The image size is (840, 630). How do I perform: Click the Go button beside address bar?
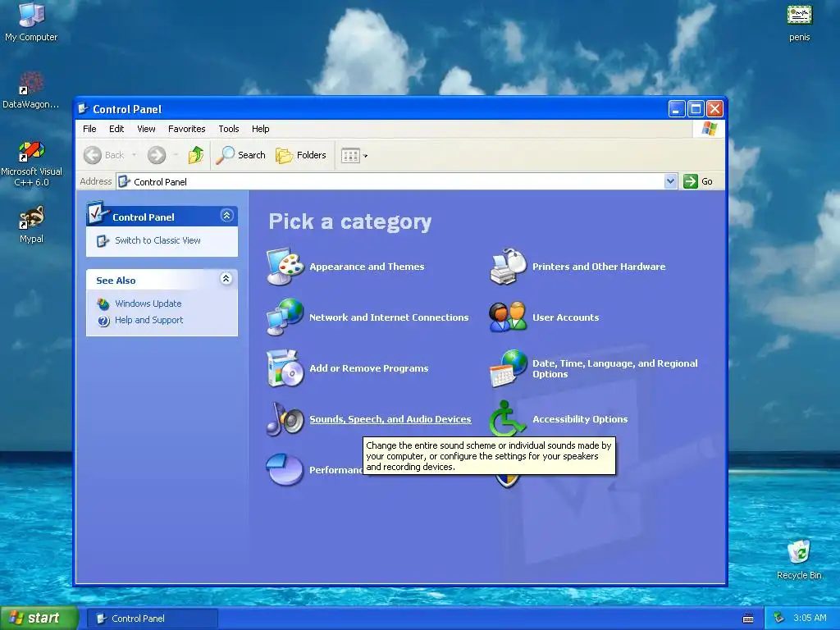click(x=699, y=181)
